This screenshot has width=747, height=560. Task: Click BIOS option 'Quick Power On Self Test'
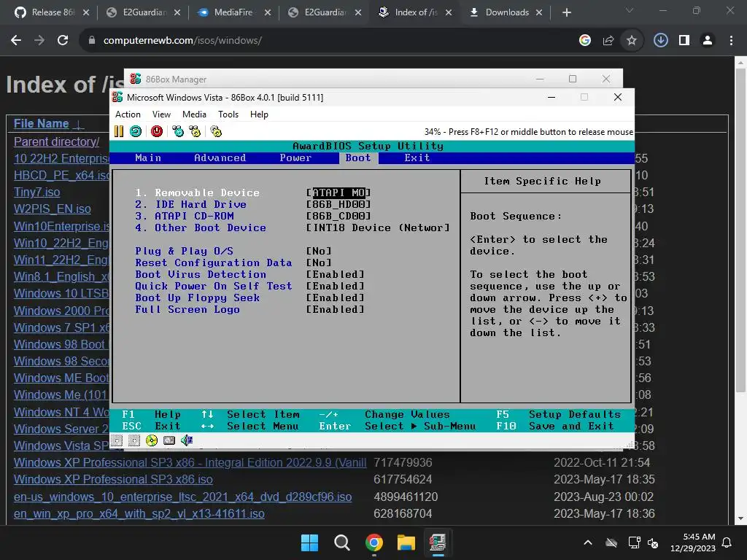click(x=214, y=286)
